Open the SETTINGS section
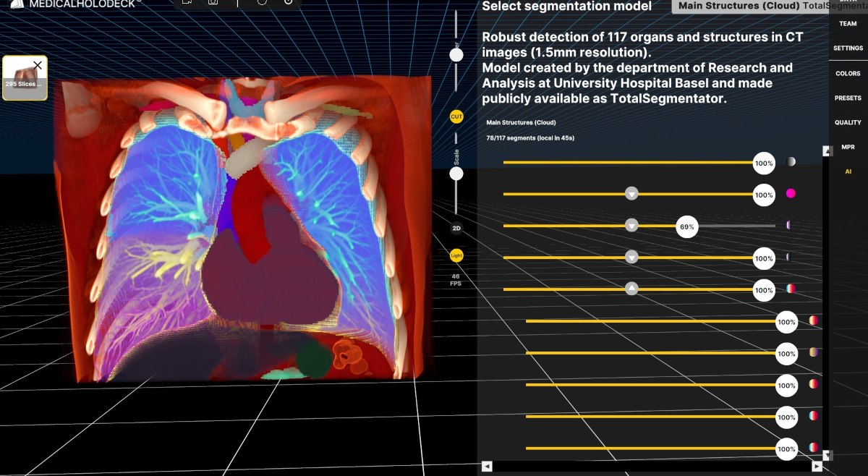Screen dimensions: 868x476 tap(848, 48)
